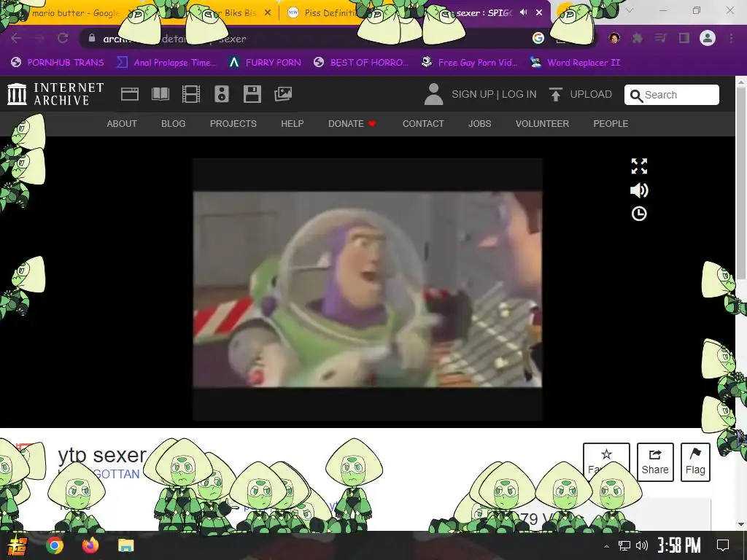Open Google Chrome from the taskbar
747x560 pixels.
[x=54, y=545]
